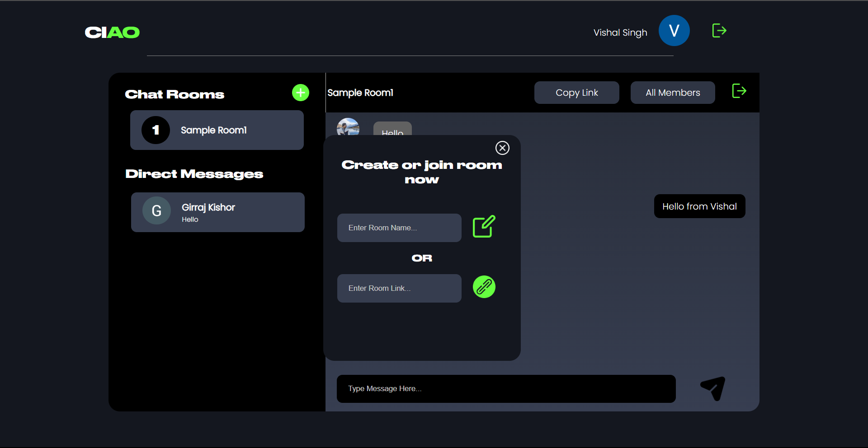Click Sample Room1 room number badge icon
The height and width of the screenshot is (448, 868).
pyautogui.click(x=156, y=130)
